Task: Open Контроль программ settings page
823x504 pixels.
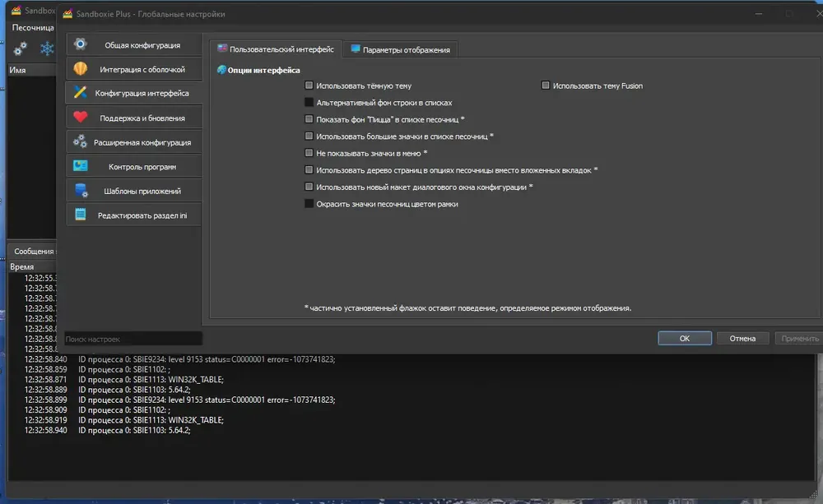Action: [134, 166]
